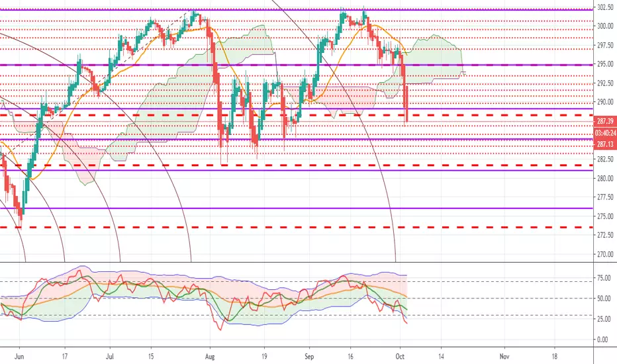Select the 280.00 price scale value

[605, 178]
